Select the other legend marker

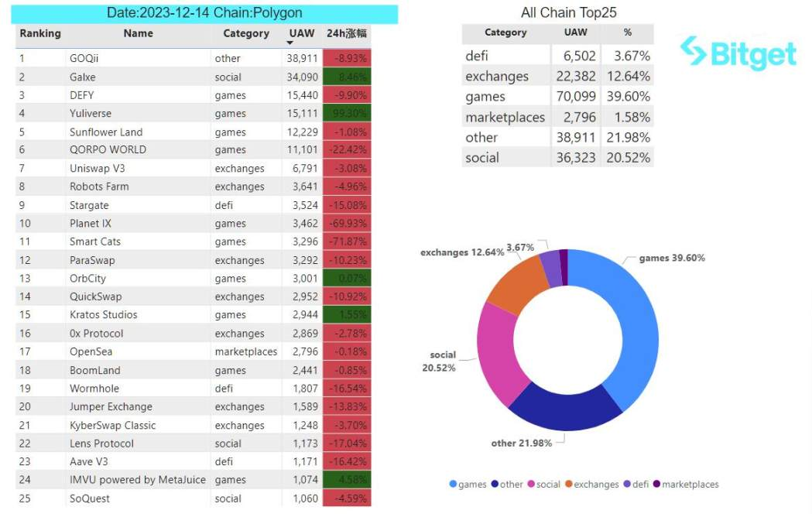point(495,484)
